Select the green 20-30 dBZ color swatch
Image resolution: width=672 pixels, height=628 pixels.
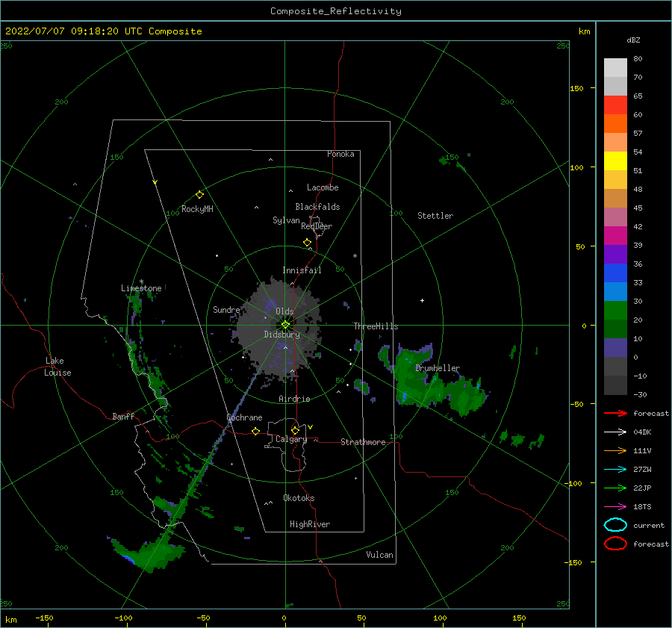(x=615, y=311)
